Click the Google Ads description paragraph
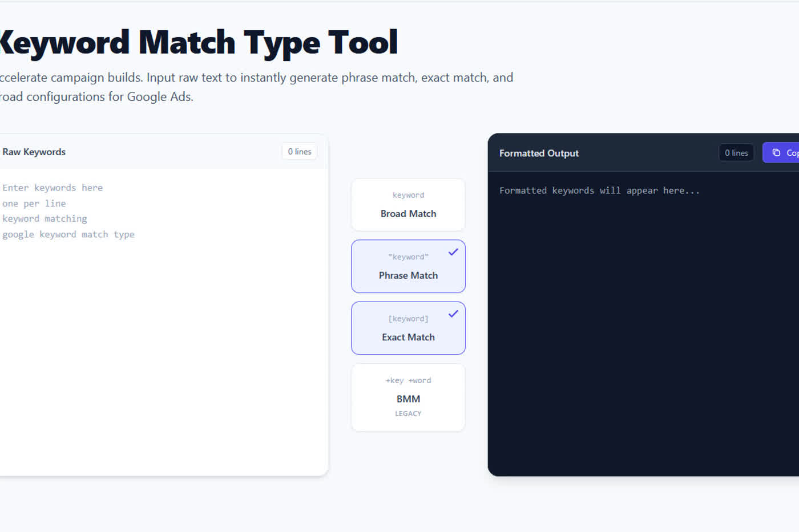This screenshot has width=799, height=532. (x=257, y=87)
